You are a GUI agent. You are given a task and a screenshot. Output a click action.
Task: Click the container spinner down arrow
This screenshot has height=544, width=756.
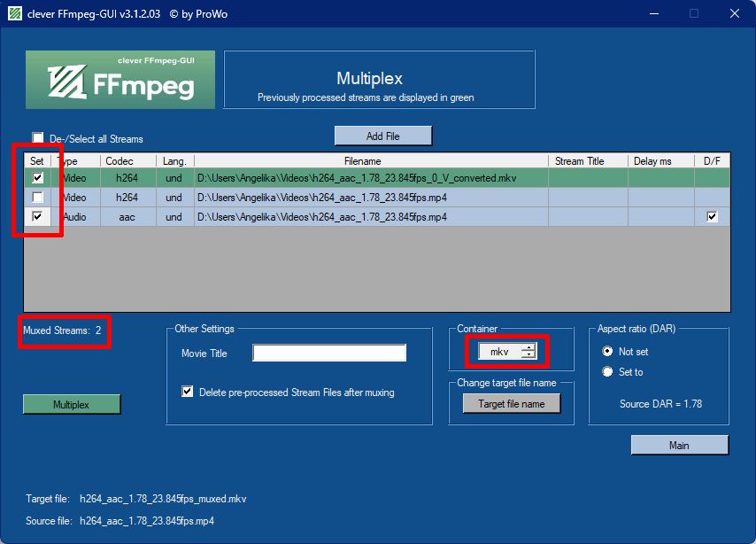pos(528,355)
